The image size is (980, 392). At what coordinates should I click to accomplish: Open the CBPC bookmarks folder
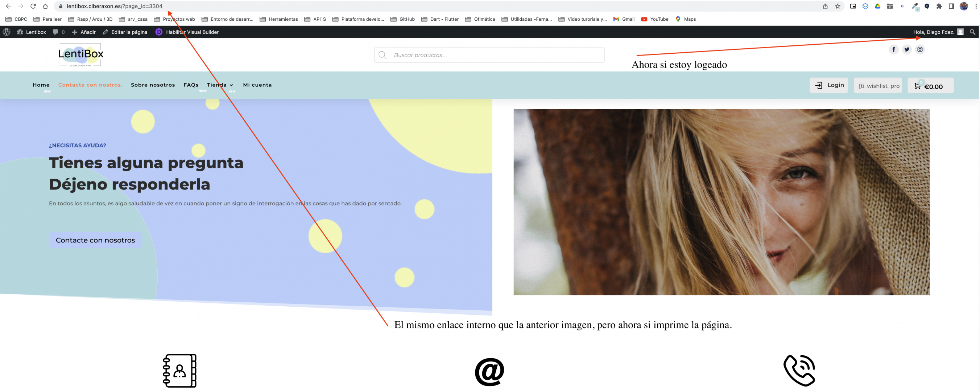16,19
